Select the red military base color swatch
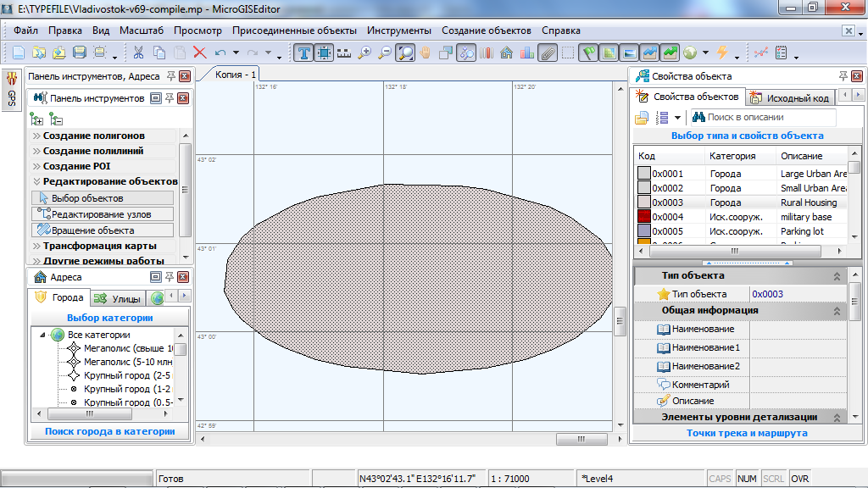 point(644,217)
